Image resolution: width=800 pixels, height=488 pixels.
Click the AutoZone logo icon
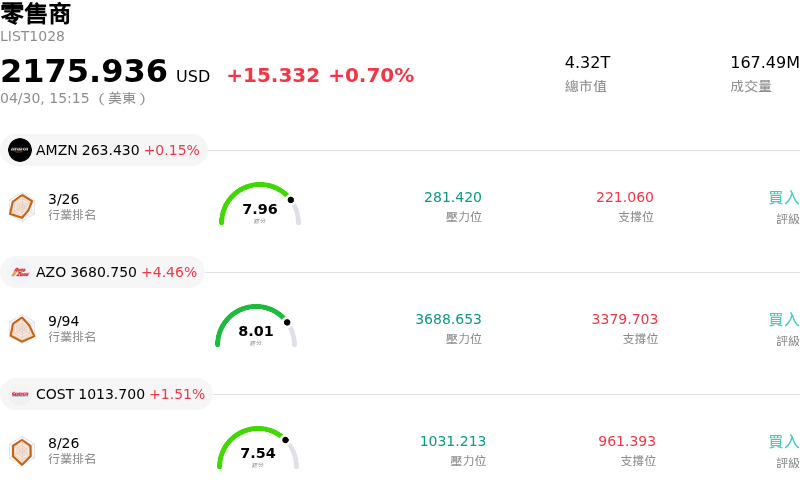(x=20, y=272)
